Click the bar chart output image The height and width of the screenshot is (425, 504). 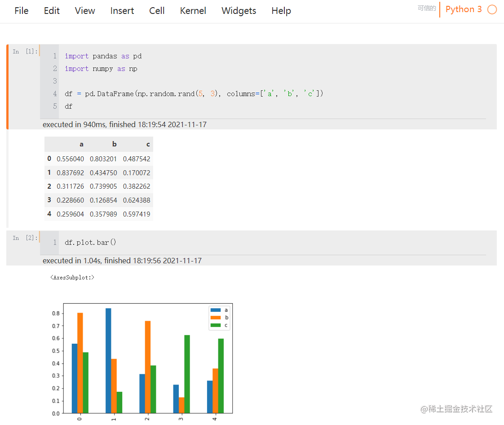[x=147, y=359]
